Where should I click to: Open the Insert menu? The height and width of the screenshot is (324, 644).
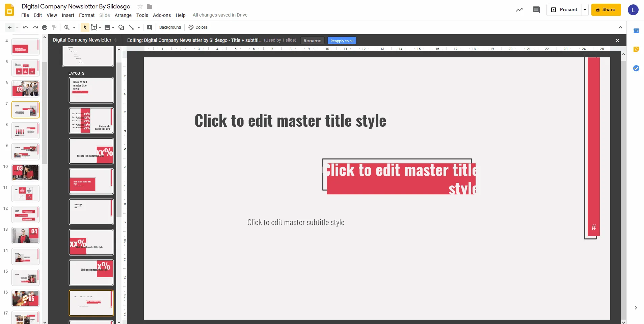[68, 15]
